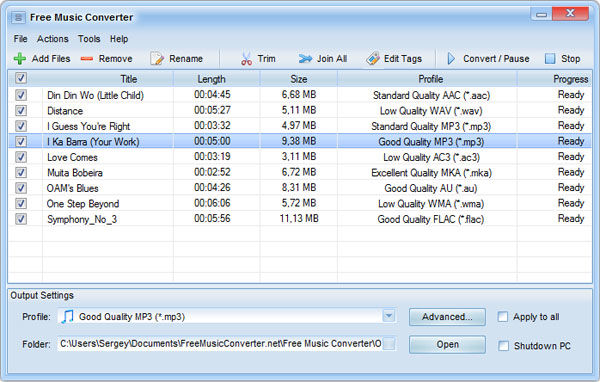Click the Low Quality WAV (*.wav) profile cell
Image resolution: width=600 pixels, height=382 pixels.
click(431, 111)
